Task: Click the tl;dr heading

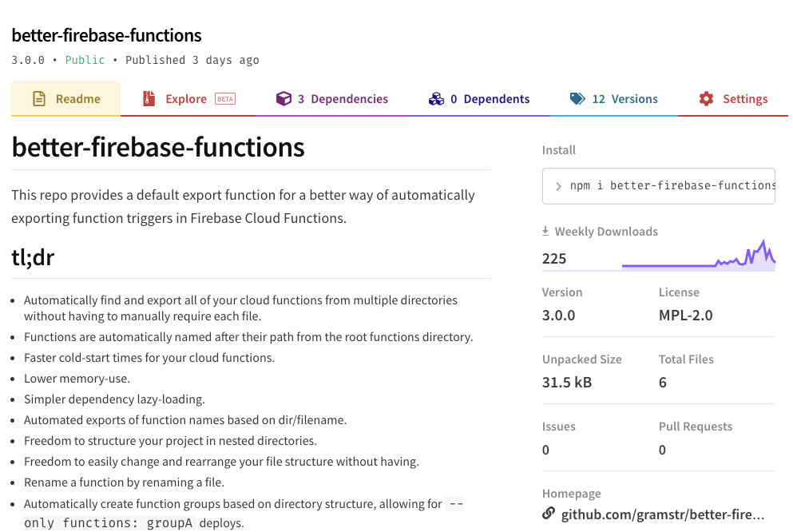Action: click(34, 257)
